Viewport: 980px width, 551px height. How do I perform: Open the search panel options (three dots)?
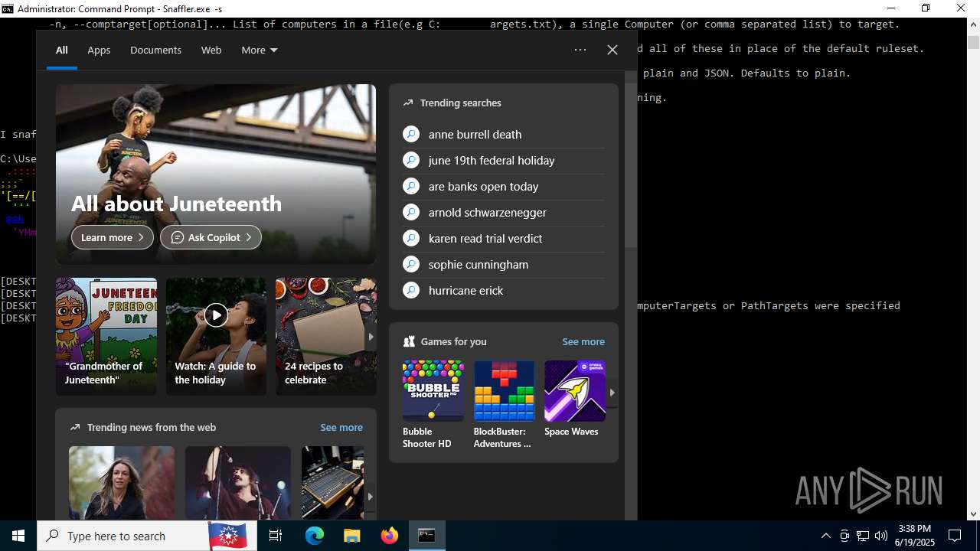[580, 50]
